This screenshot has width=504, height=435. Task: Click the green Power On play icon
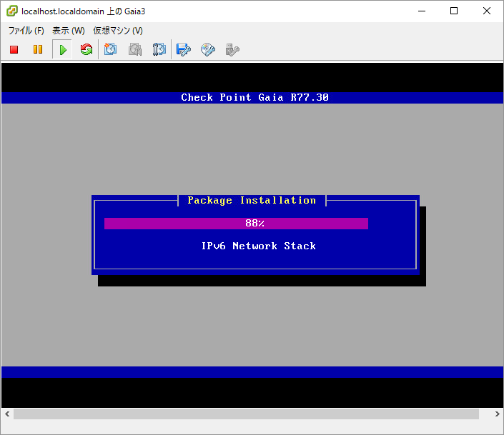click(x=63, y=50)
